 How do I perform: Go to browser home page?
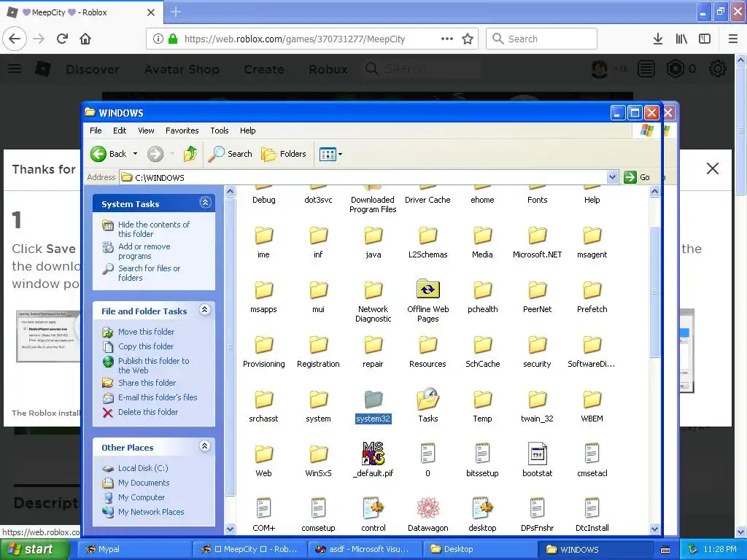click(x=85, y=39)
